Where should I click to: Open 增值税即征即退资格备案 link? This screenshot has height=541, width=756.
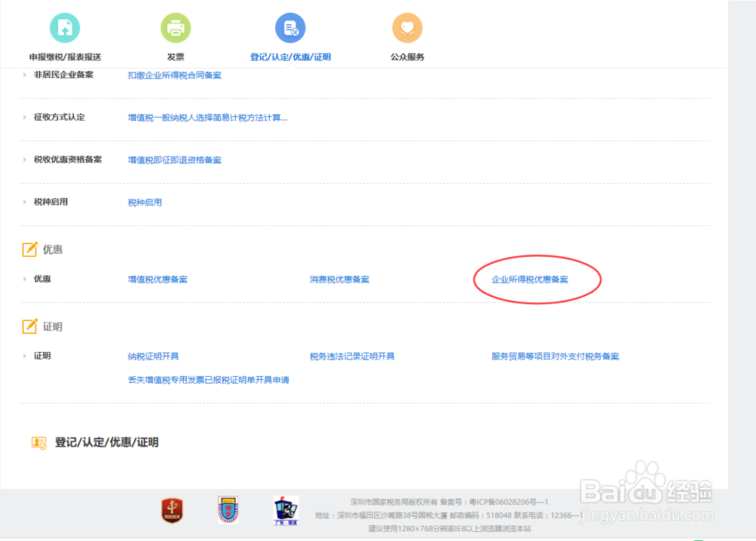tap(175, 160)
